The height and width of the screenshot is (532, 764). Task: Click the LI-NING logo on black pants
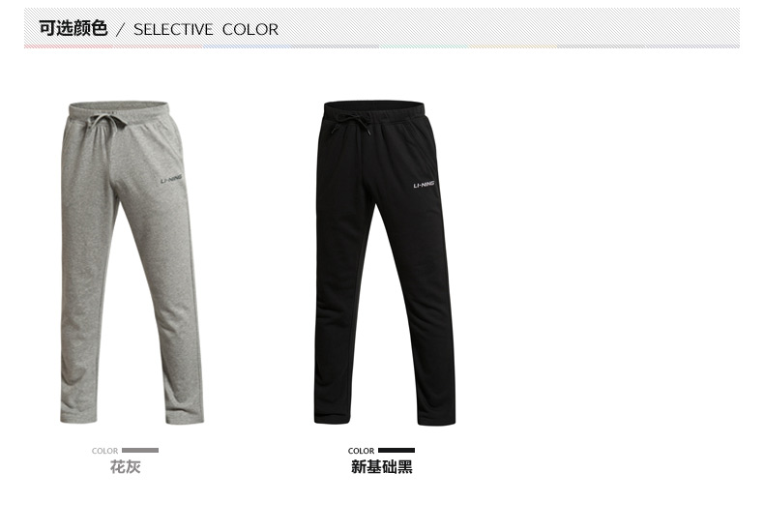coord(424,185)
